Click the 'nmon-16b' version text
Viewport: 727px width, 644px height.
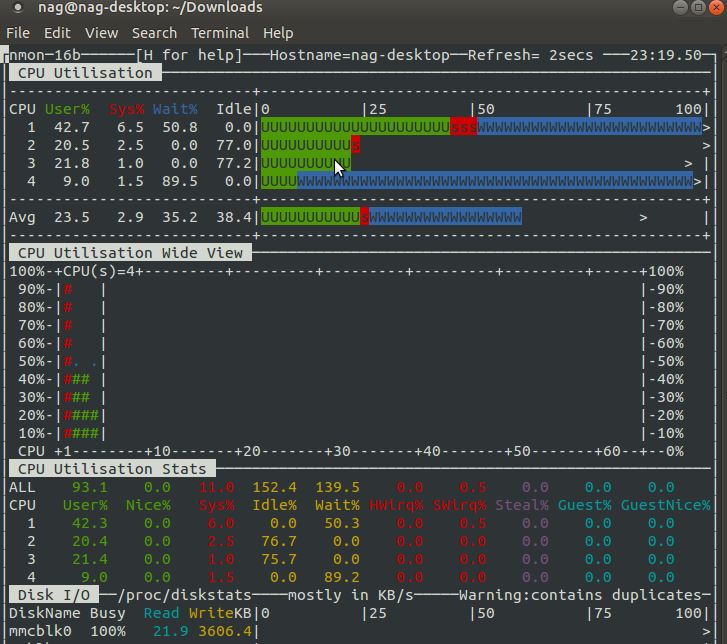click(x=45, y=55)
